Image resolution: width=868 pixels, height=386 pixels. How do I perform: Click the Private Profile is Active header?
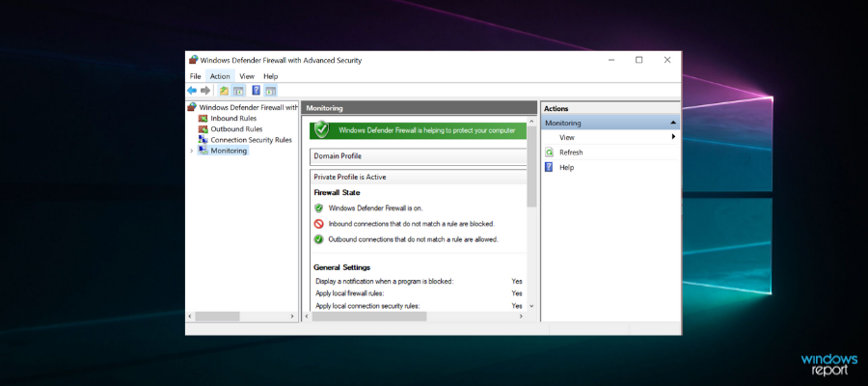[x=418, y=178]
